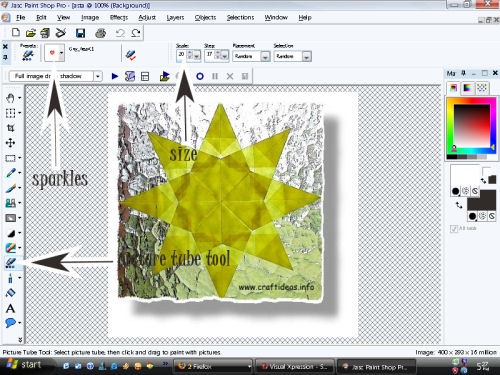This screenshot has width=500, height=375.
Task: Select the Move tool
Action: (10, 143)
